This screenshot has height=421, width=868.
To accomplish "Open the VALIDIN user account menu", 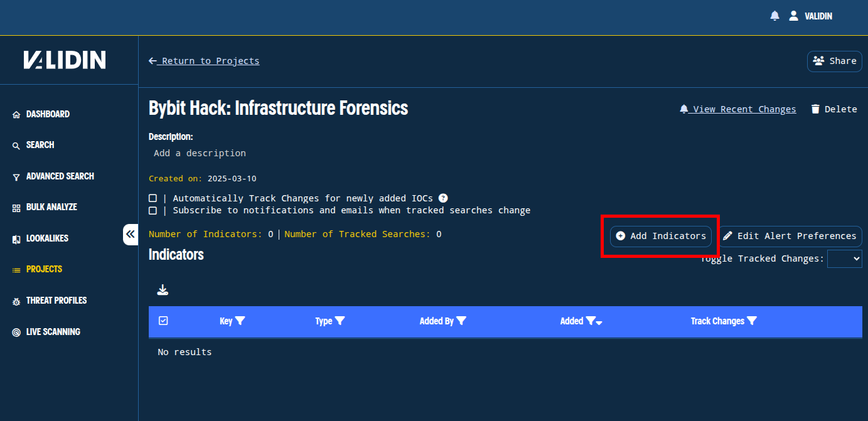I will [810, 16].
